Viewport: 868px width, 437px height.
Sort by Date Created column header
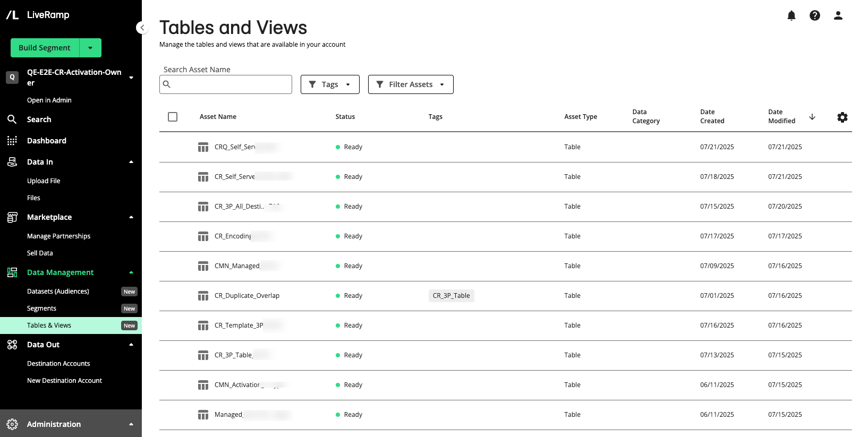[712, 116]
